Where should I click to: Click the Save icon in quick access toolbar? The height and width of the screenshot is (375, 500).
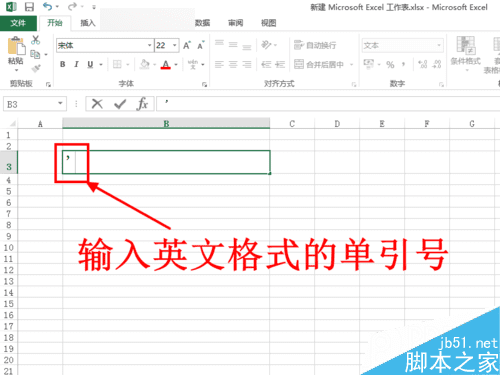(29, 7)
